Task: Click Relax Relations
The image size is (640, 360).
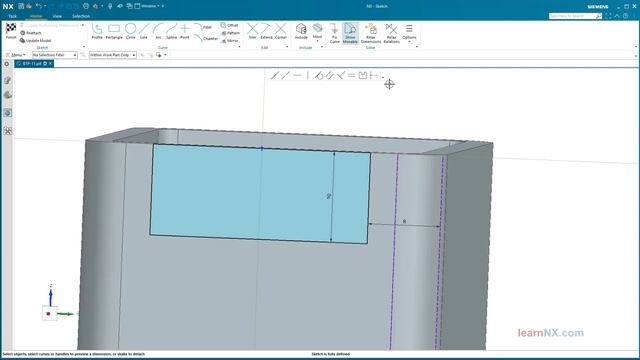Action: pyautogui.click(x=391, y=33)
